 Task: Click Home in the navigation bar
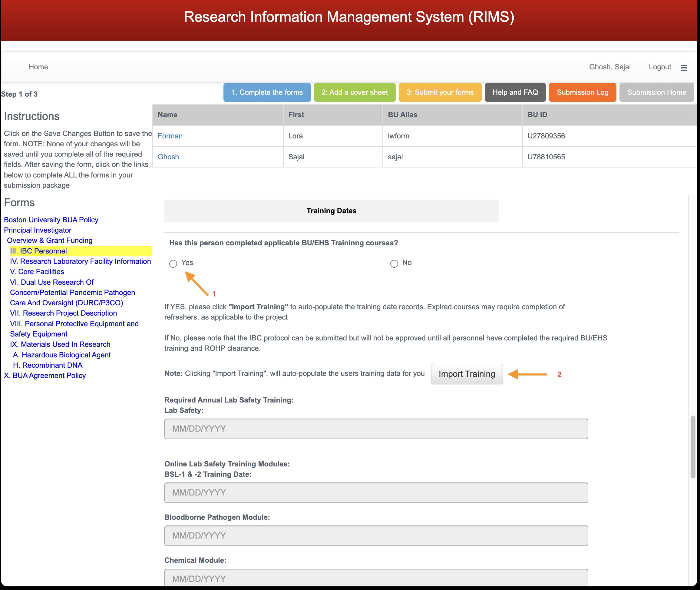coord(38,67)
